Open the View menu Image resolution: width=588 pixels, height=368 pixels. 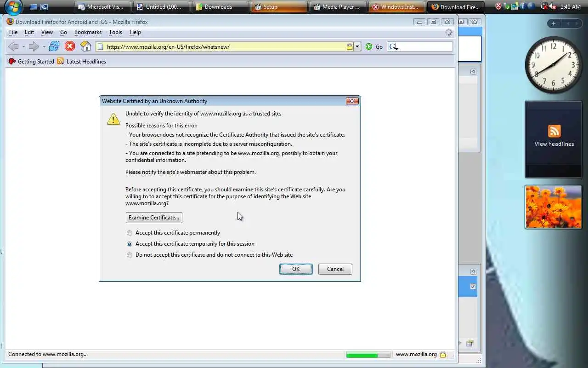[x=47, y=32]
